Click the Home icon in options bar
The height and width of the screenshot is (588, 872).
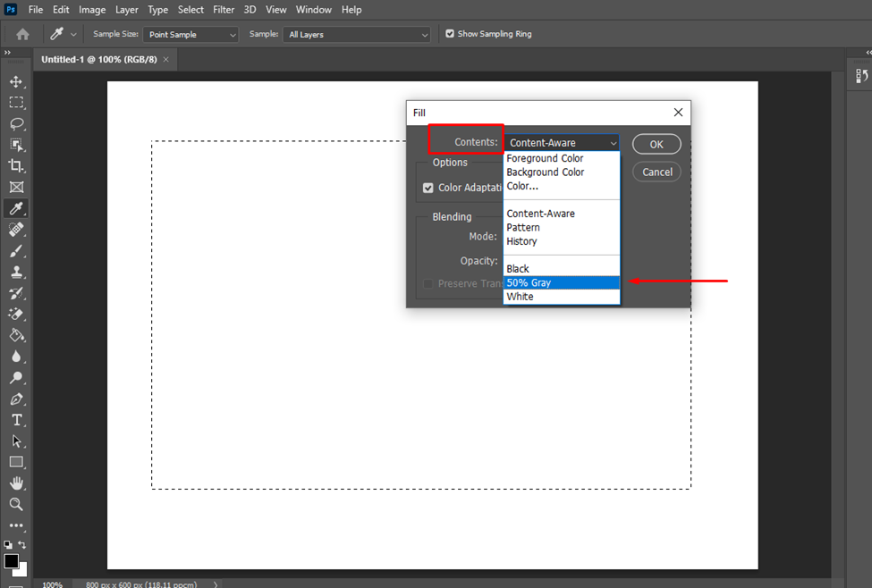point(22,35)
